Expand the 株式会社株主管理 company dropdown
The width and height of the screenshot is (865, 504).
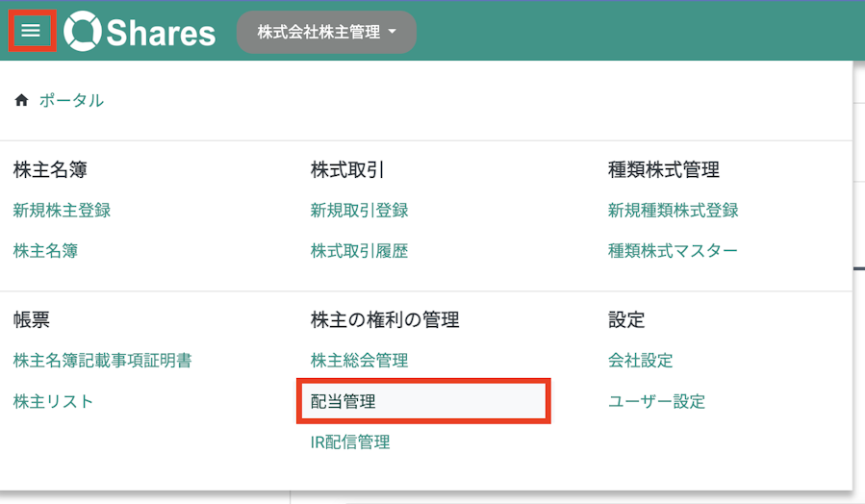click(326, 32)
